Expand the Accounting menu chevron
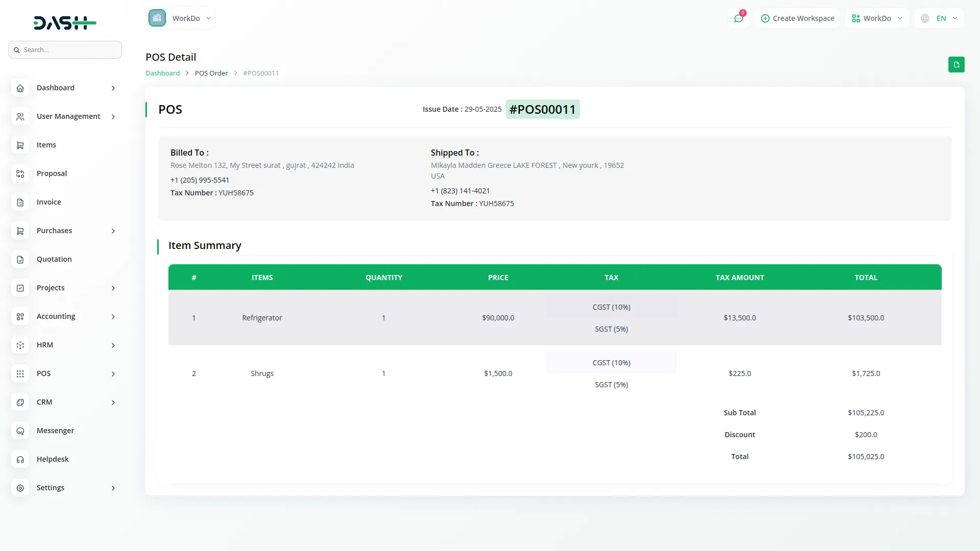Image resolution: width=980 pixels, height=551 pixels. (113, 317)
